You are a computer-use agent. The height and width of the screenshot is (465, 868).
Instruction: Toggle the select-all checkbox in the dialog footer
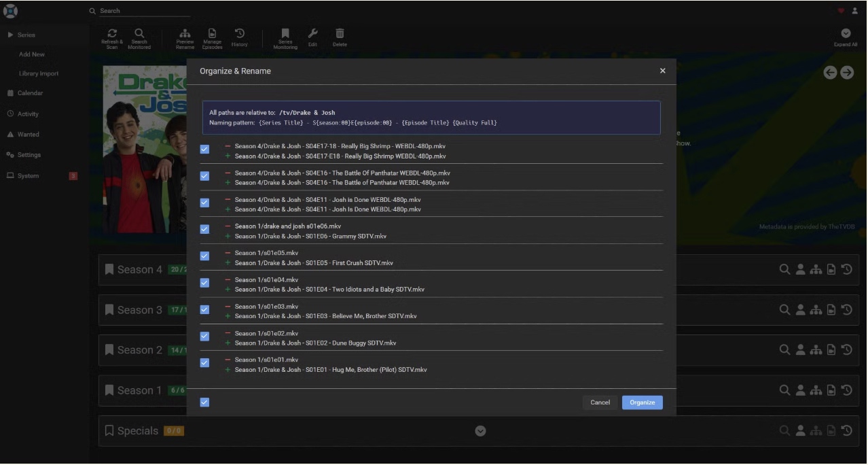point(204,402)
